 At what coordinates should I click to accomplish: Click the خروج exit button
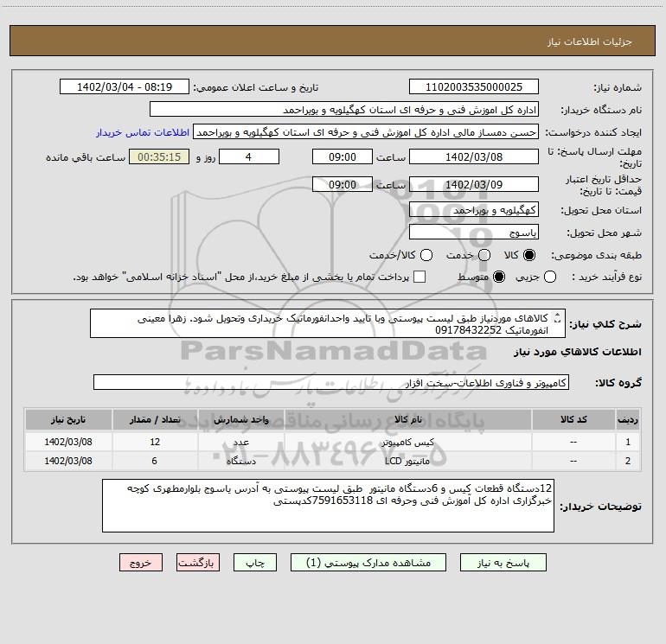coord(141,563)
